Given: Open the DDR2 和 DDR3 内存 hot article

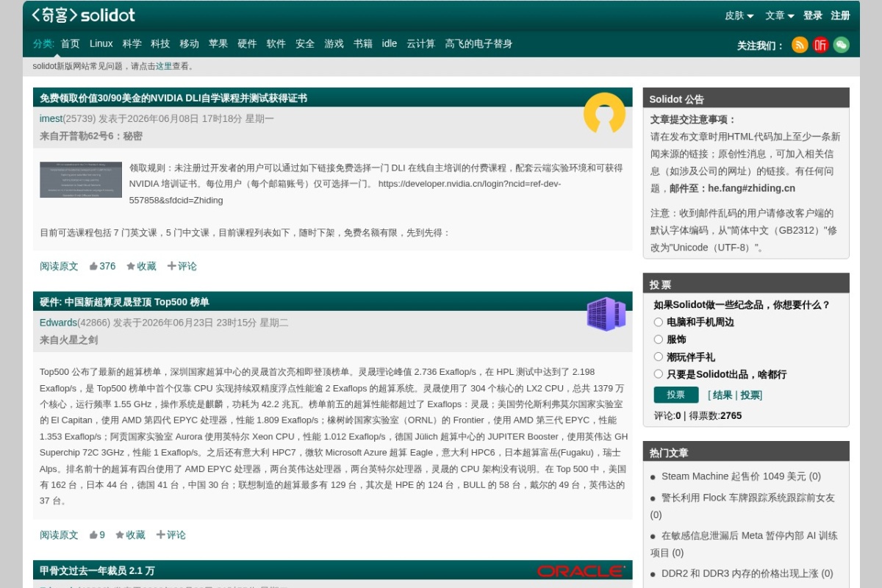Looking at the screenshot, I should click(x=747, y=573).
